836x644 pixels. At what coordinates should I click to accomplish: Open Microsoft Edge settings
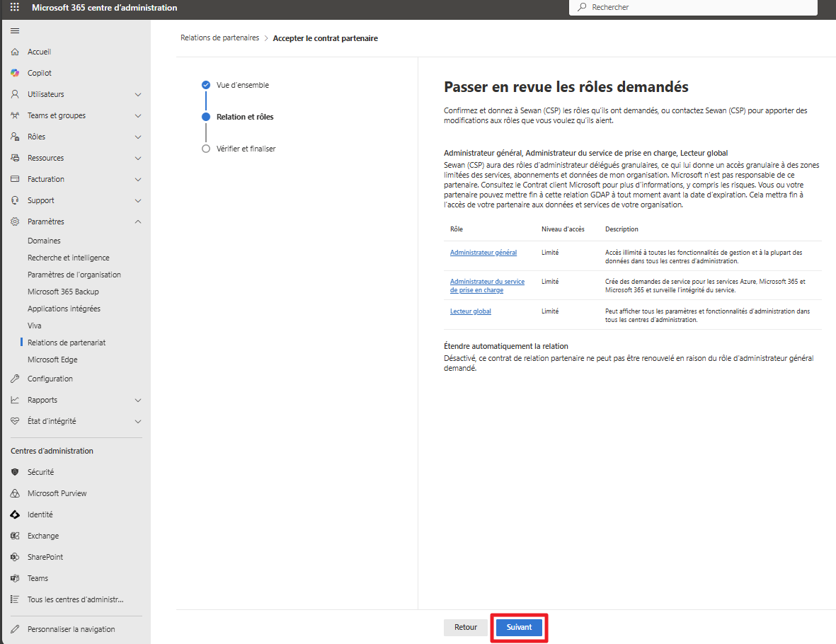(x=52, y=360)
